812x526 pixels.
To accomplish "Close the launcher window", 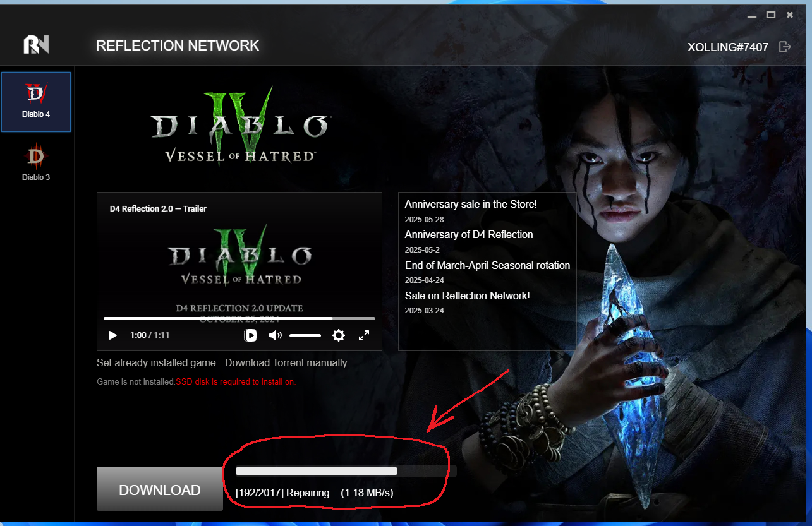I will coord(790,15).
